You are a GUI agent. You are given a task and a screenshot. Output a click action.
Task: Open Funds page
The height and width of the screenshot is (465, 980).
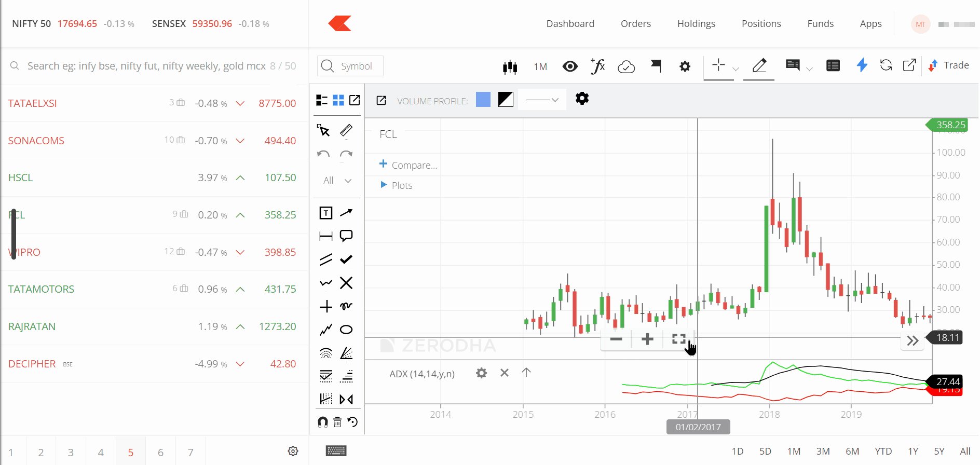coord(821,24)
